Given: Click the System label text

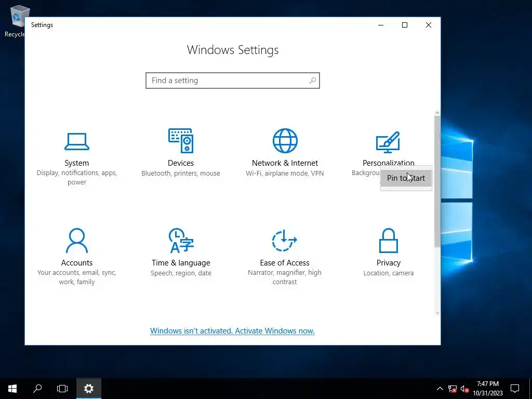Looking at the screenshot, I should pyautogui.click(x=77, y=163).
